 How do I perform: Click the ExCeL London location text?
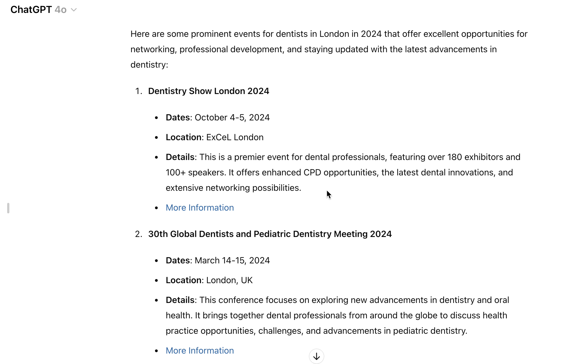tap(235, 137)
